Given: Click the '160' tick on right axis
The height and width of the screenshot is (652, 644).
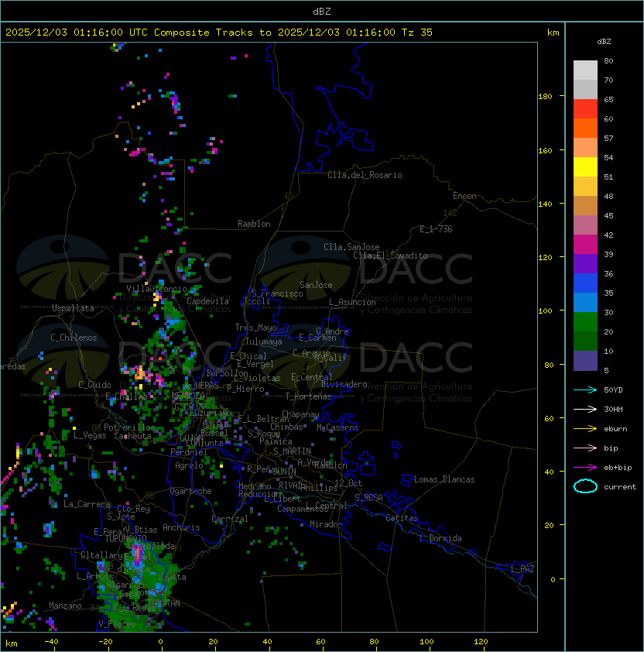Looking at the screenshot, I should pyautogui.click(x=545, y=150).
